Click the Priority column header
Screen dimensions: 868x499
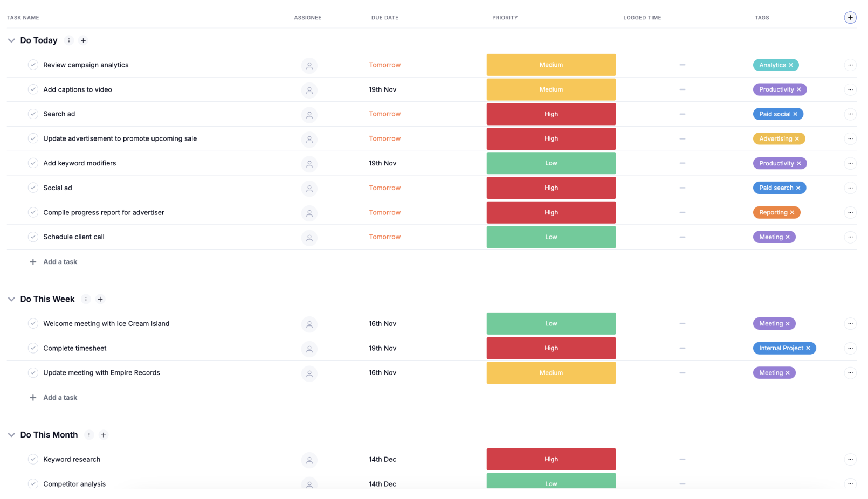point(505,18)
